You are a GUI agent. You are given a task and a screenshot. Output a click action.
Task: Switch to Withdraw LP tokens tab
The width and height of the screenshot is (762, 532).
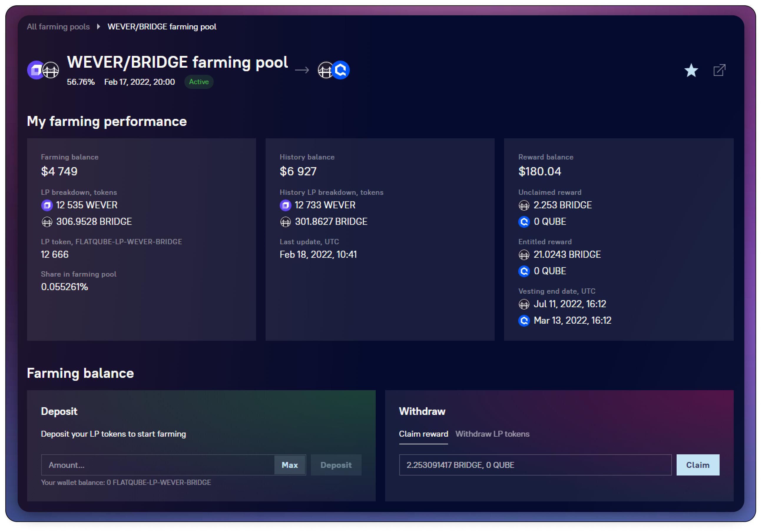tap(492, 434)
